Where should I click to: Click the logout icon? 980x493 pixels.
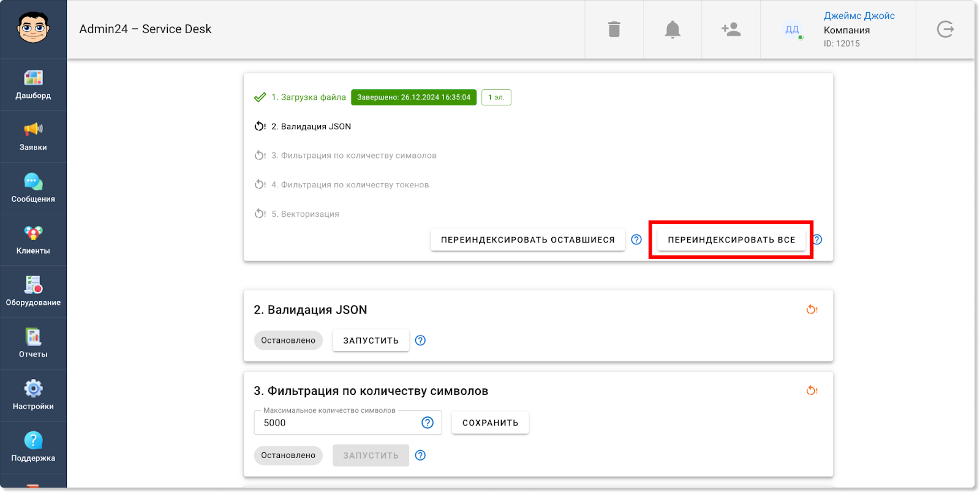point(945,29)
